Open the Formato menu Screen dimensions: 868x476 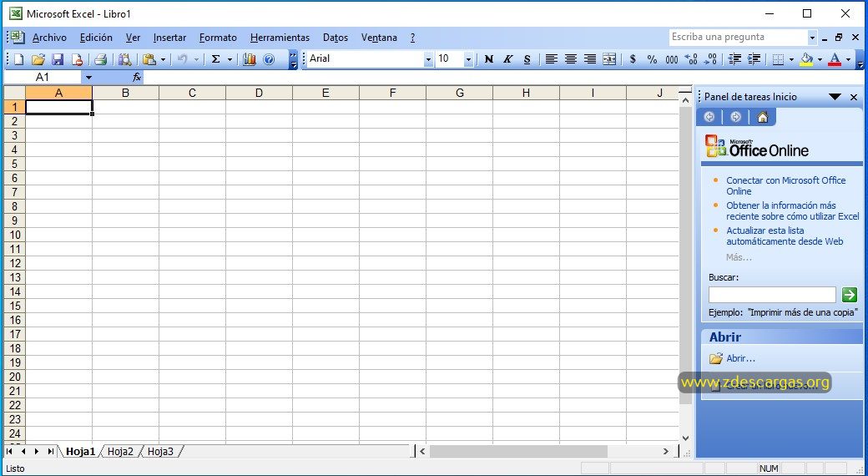pyautogui.click(x=218, y=38)
